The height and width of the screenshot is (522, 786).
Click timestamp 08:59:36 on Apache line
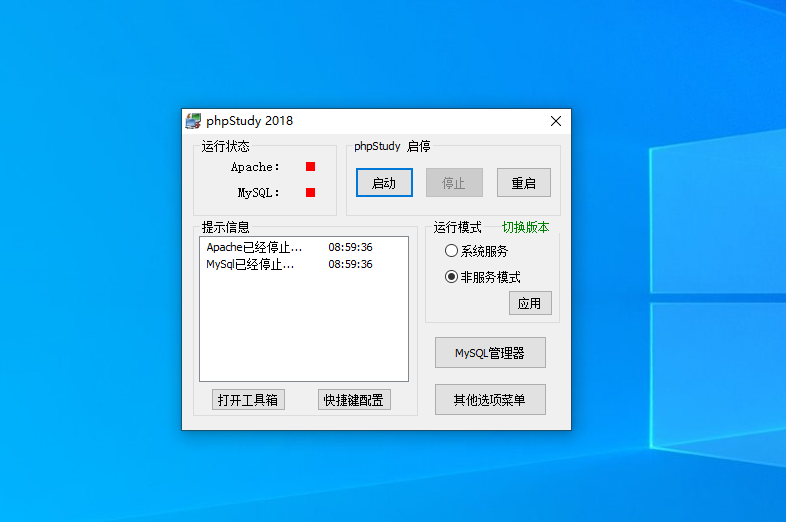pyautogui.click(x=350, y=247)
